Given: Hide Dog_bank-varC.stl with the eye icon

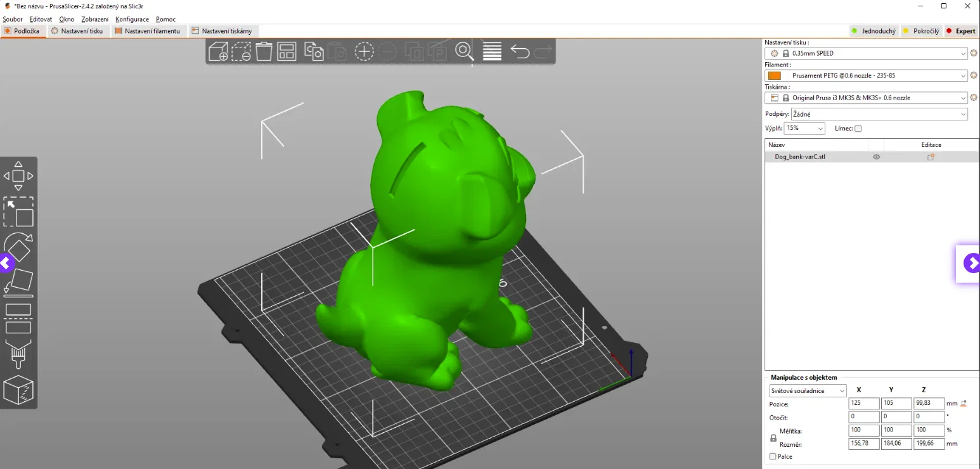Looking at the screenshot, I should click(876, 157).
